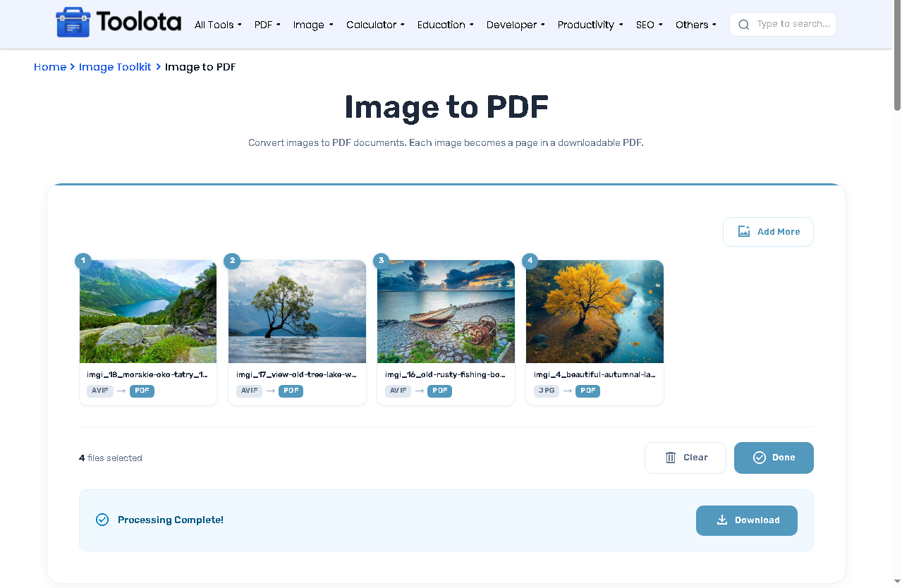Click the download arrow icon

pyautogui.click(x=722, y=520)
